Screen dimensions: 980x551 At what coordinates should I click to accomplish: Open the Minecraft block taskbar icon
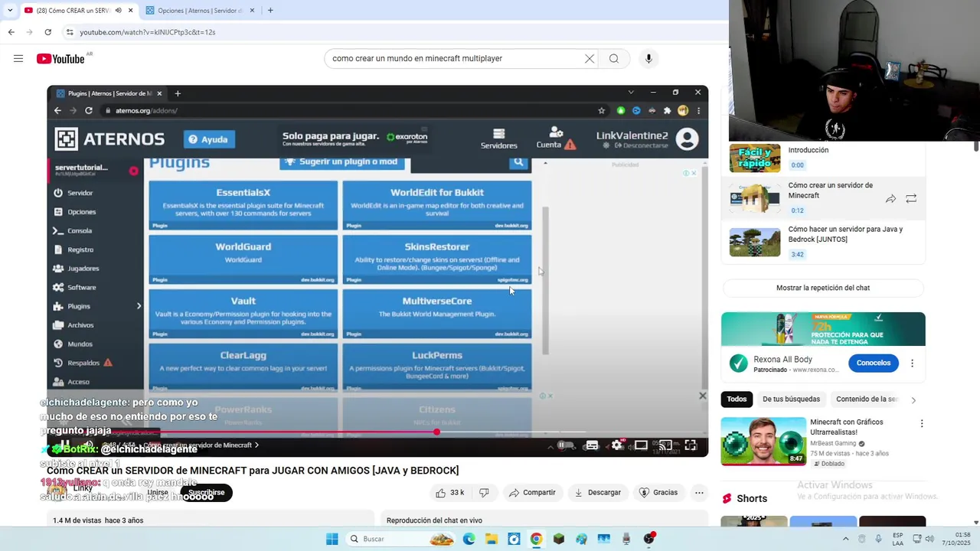tap(559, 539)
